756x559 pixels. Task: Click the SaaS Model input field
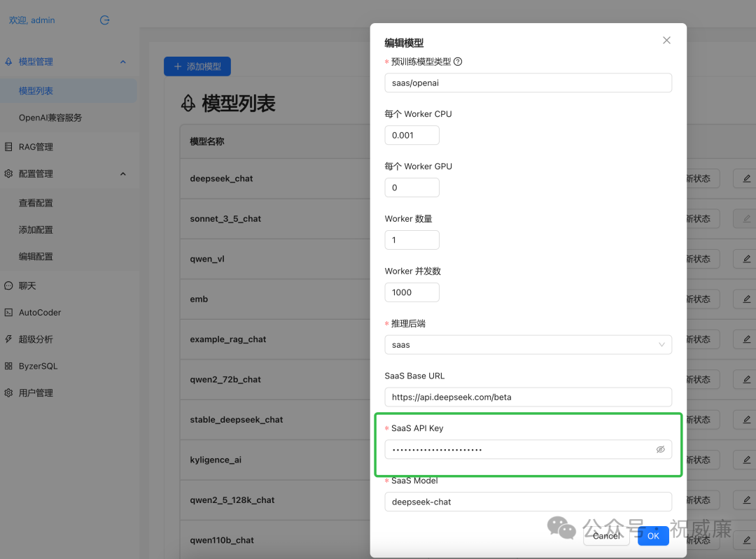[528, 502]
